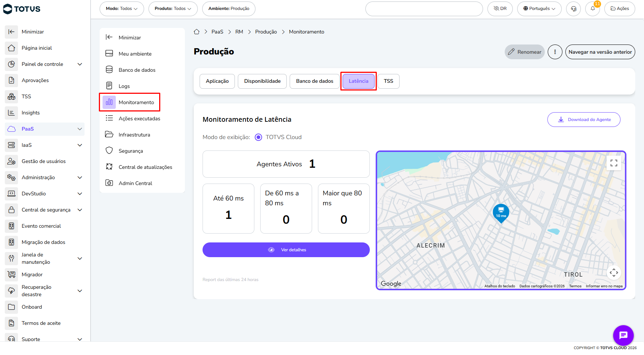Screen dimensions: 644x355
Task: Click the Central de atualizações icon
Action: (109, 167)
